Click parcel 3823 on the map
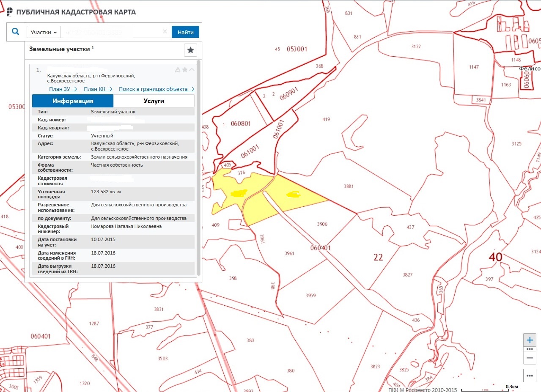Image resolution: width=541 pixels, height=392 pixels. [375, 367]
